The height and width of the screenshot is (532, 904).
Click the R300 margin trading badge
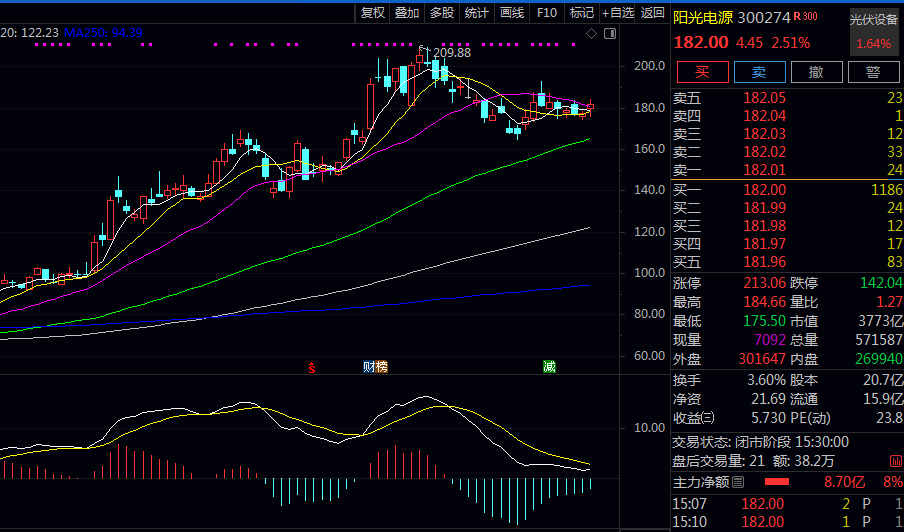pos(806,17)
